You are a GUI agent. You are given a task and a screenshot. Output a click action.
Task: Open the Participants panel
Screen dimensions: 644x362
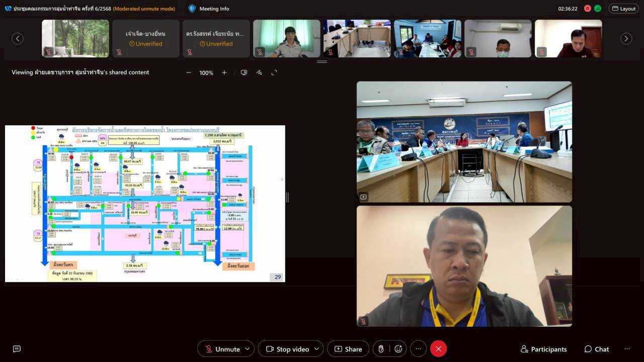(543, 349)
